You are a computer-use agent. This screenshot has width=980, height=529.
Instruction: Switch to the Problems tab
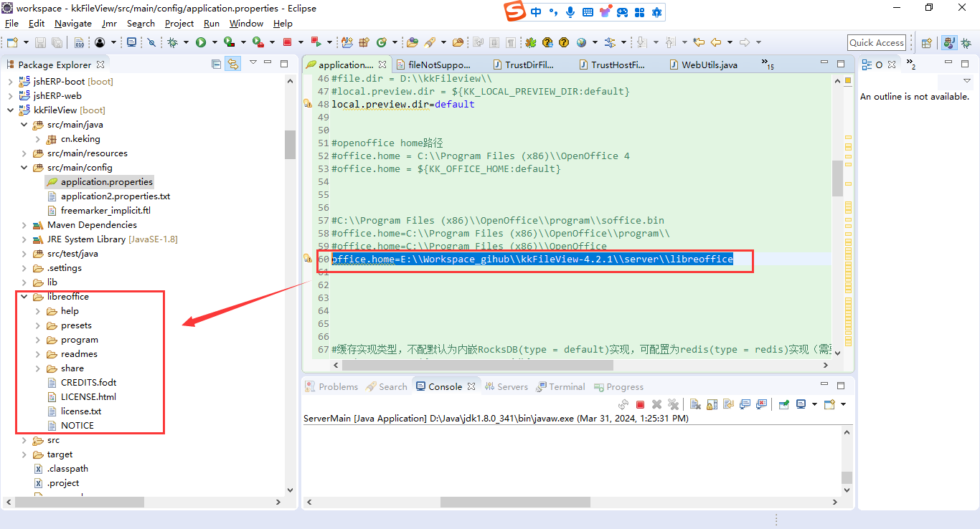pos(331,386)
